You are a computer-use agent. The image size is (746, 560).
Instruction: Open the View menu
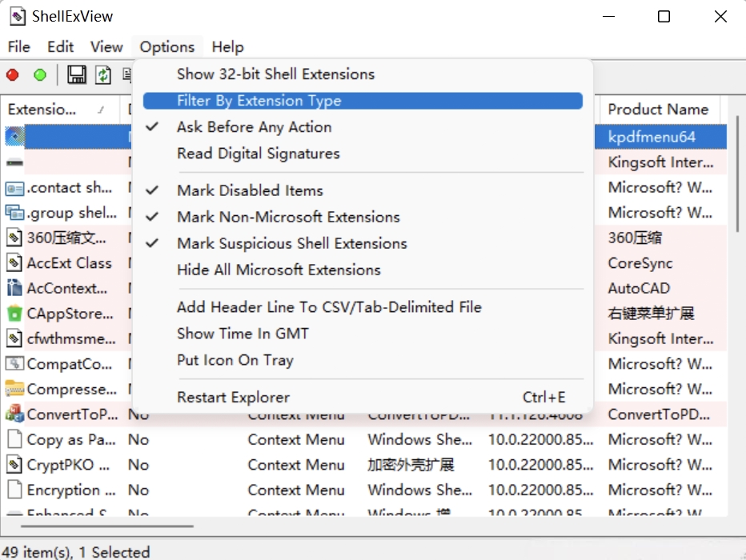(x=106, y=47)
